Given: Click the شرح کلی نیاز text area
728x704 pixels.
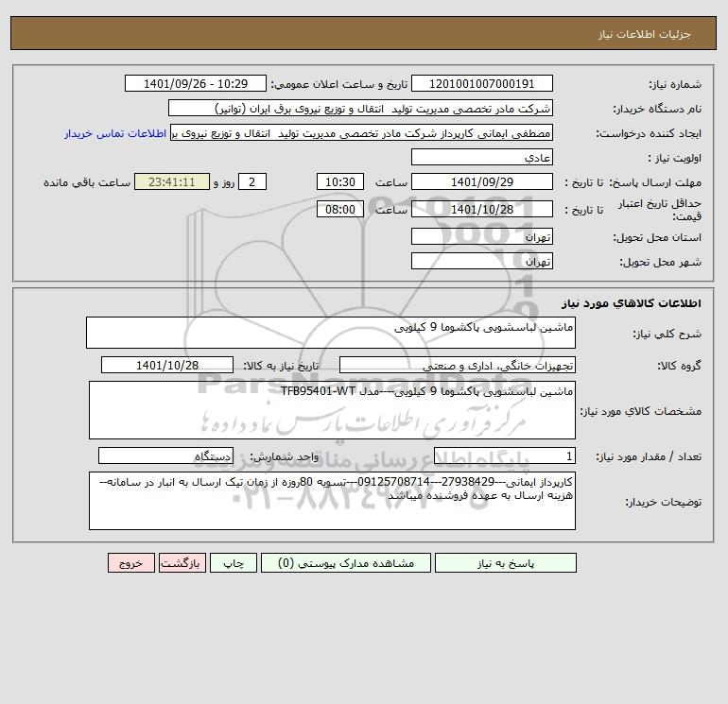Looking at the screenshot, I should tap(331, 333).
